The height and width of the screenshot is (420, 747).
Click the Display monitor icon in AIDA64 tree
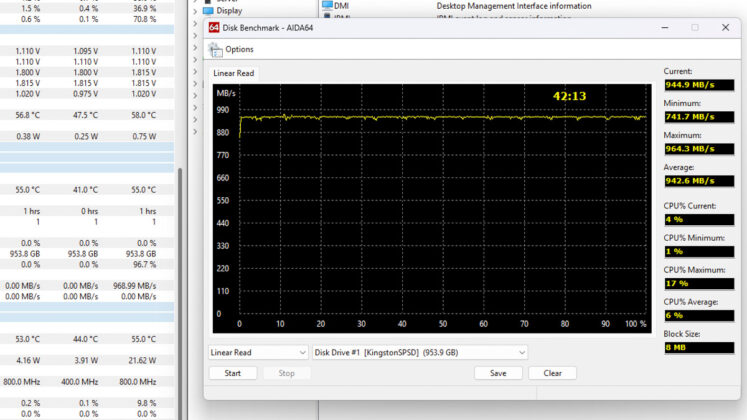coord(208,10)
